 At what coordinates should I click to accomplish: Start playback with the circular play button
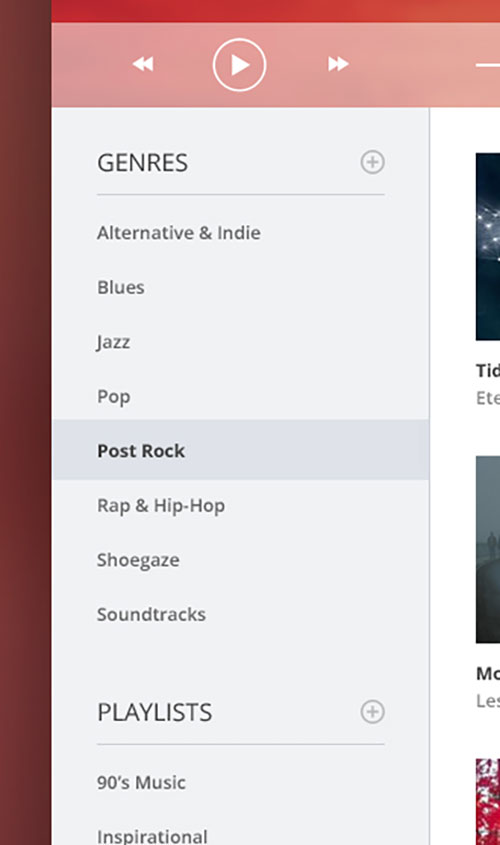coord(239,65)
